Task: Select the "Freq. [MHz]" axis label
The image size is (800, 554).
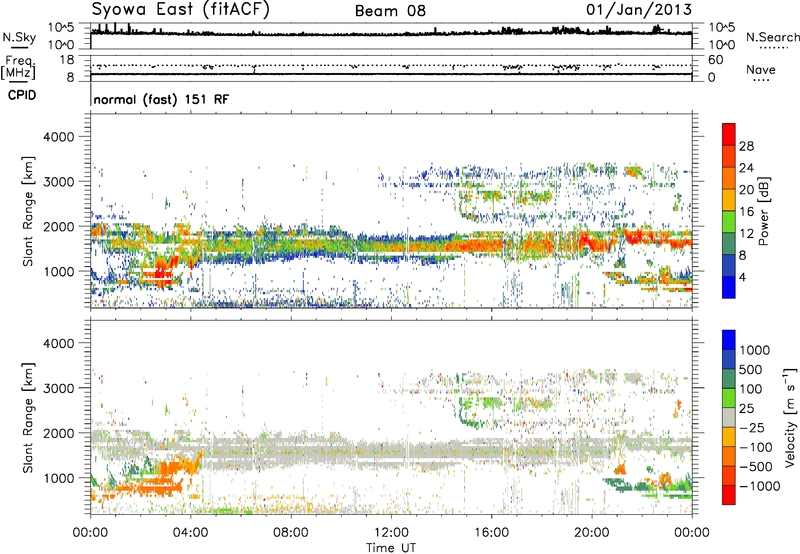Action: click(x=18, y=68)
